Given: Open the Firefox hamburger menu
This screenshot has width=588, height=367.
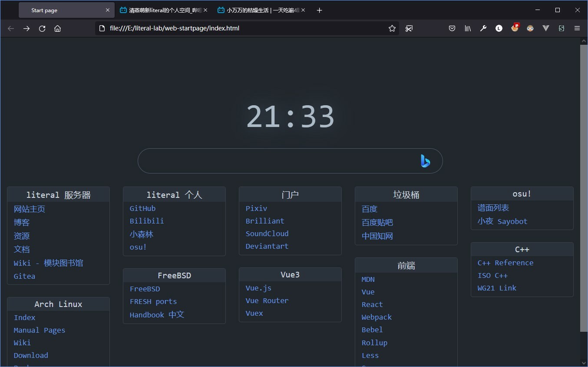Looking at the screenshot, I should pos(577,28).
